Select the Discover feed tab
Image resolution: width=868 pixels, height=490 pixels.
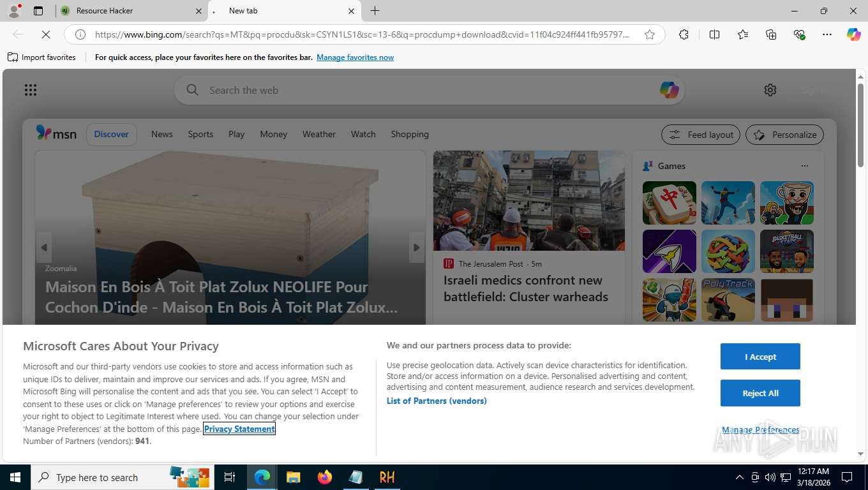112,134
